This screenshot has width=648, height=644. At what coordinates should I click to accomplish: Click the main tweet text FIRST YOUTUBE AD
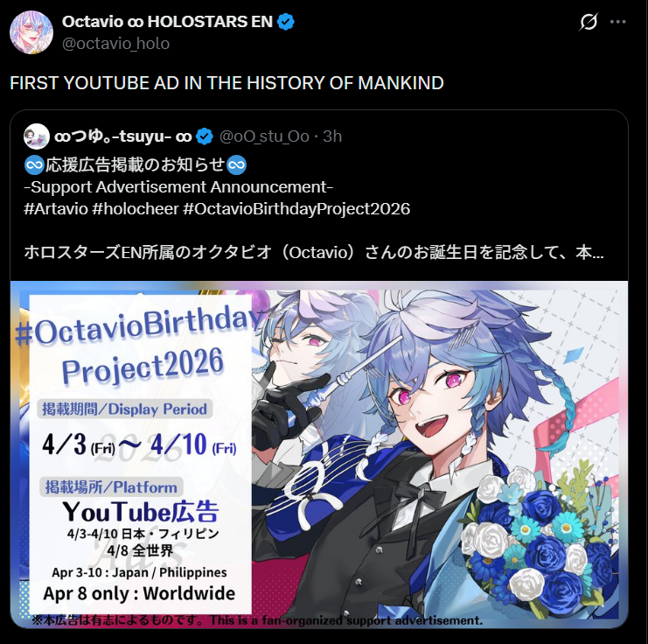point(226,83)
